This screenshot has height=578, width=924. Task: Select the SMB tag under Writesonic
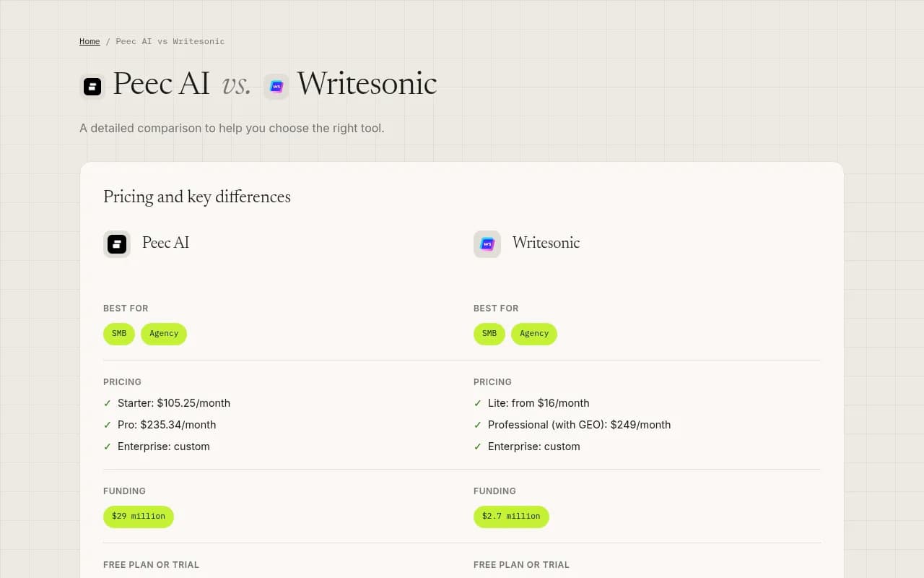point(489,334)
